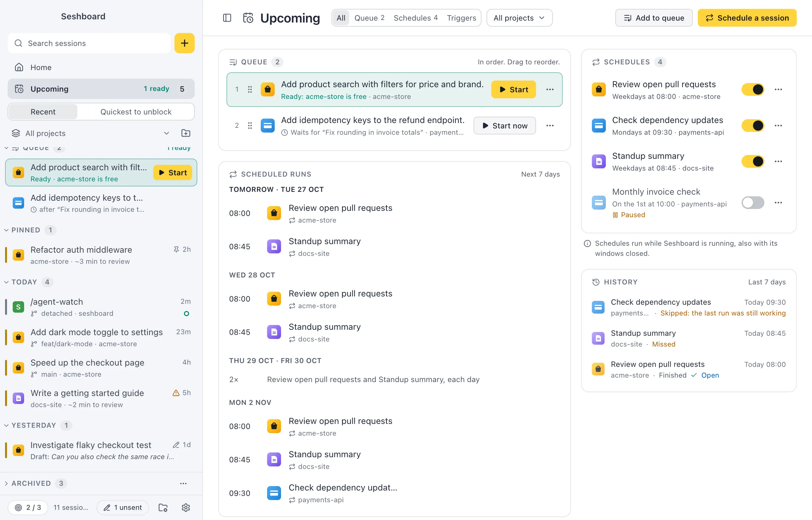This screenshot has height=520, width=812.
Task: Click the Search sessions field
Action: pyautogui.click(x=89, y=43)
